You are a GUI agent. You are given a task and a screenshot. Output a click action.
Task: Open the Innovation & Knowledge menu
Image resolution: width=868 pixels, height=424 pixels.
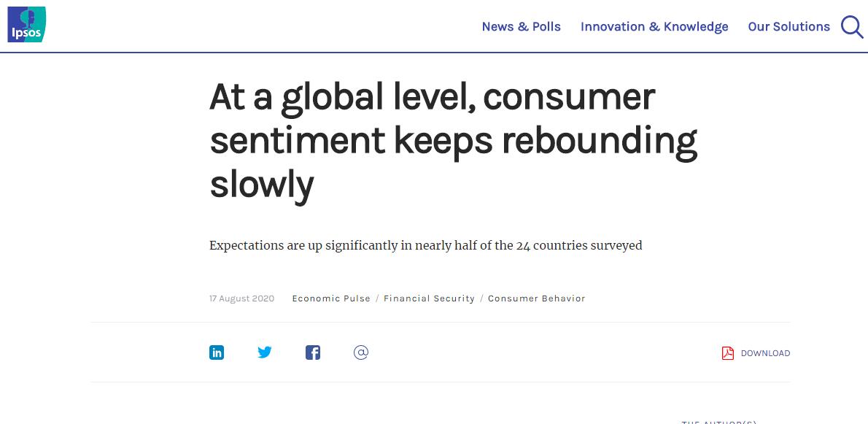tap(654, 27)
